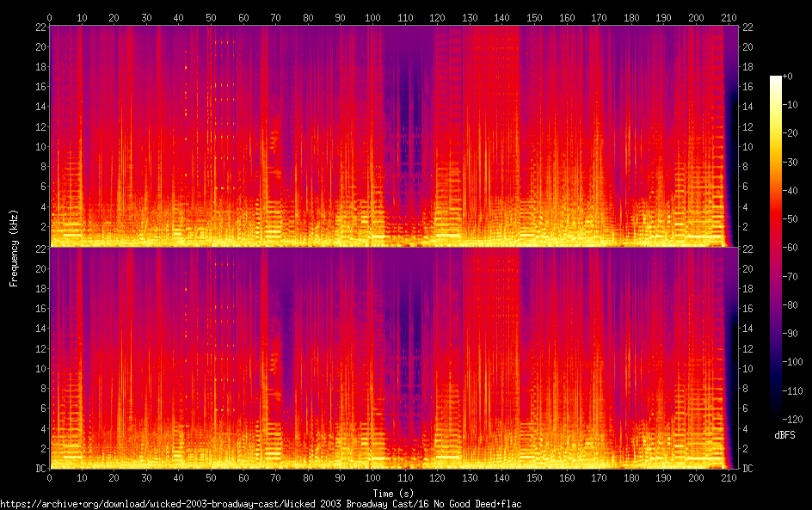
Task: Click the archive.org FLAC URL text
Action: click(261, 504)
